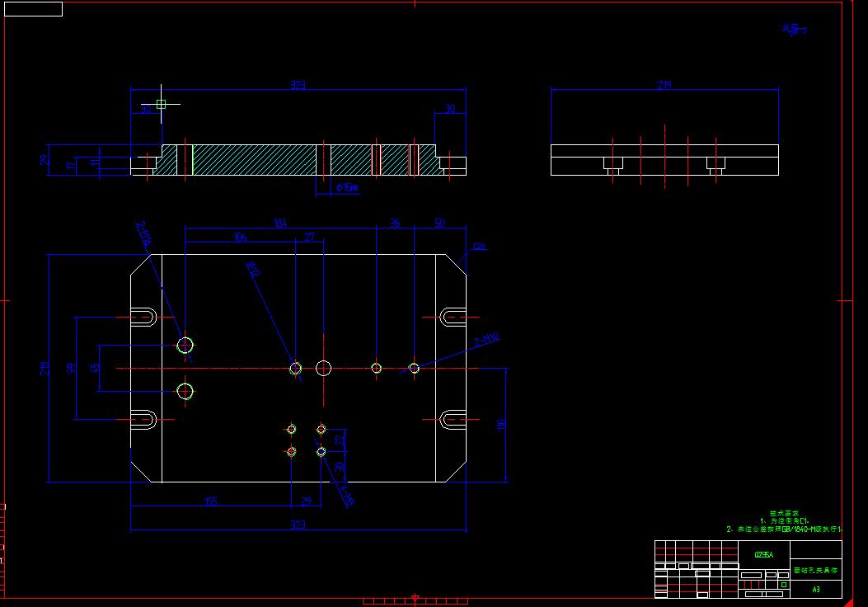Select the Q235A material label in title block
Viewport: 868px width, 607px height.
(x=764, y=554)
